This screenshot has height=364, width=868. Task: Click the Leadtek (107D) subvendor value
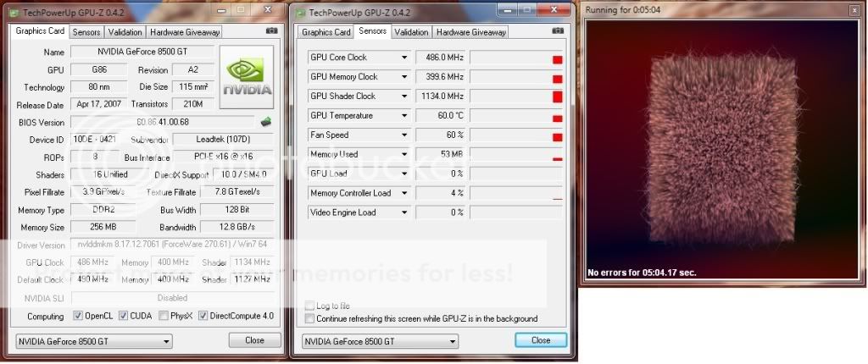(223, 140)
